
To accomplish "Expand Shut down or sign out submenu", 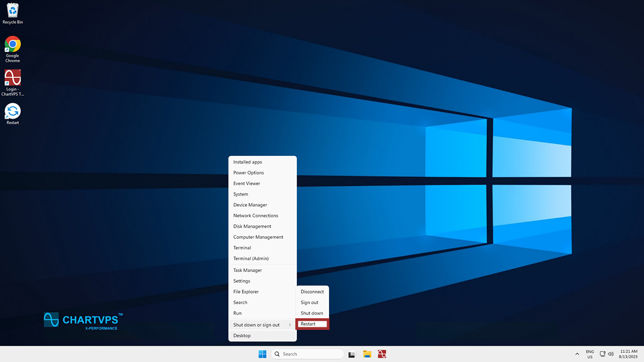I will (x=262, y=325).
